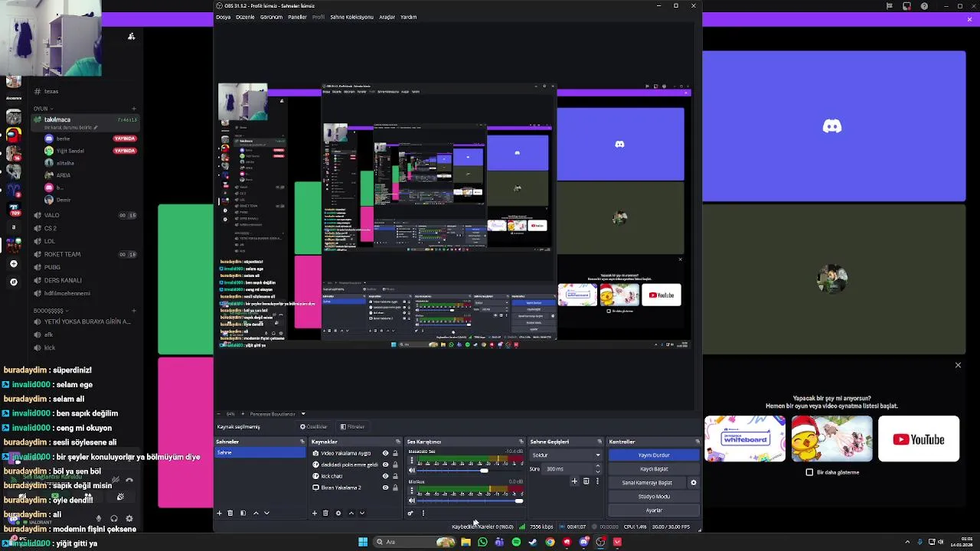The width and height of the screenshot is (980, 551).
Task: Enable Stüdyo Modu
Action: (x=654, y=497)
